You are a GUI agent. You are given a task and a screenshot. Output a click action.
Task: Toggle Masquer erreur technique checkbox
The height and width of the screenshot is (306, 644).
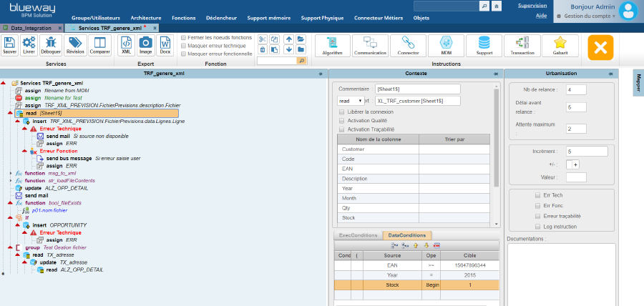(184, 46)
